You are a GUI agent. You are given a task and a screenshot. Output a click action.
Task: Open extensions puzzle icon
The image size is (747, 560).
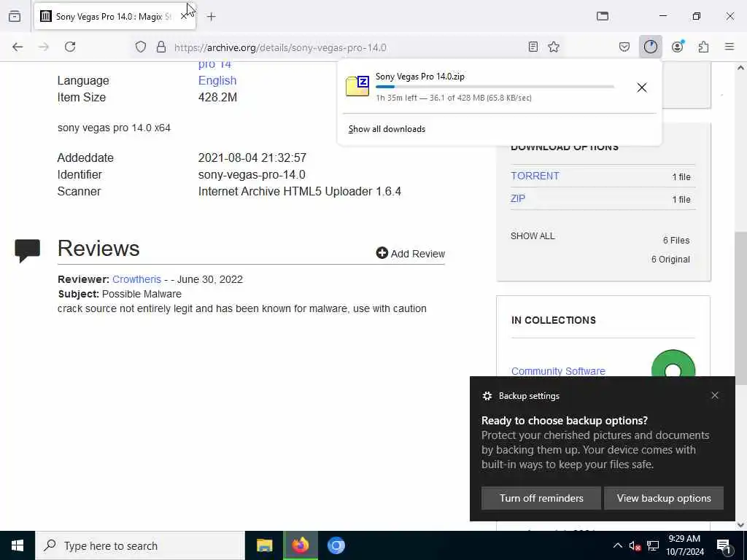(x=703, y=47)
